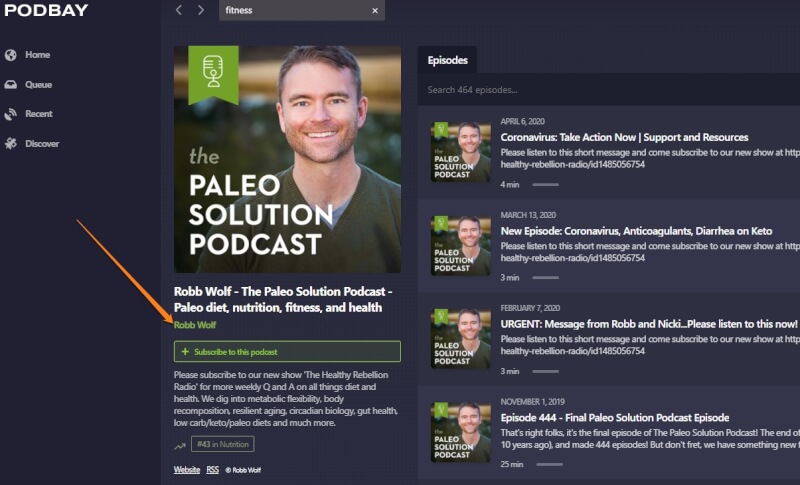Open the green Robb Wolf author link
The image size is (800, 485).
pos(195,325)
